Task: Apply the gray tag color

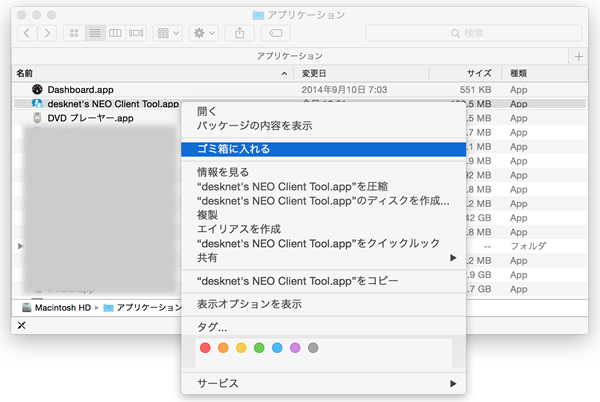Action: (x=313, y=348)
